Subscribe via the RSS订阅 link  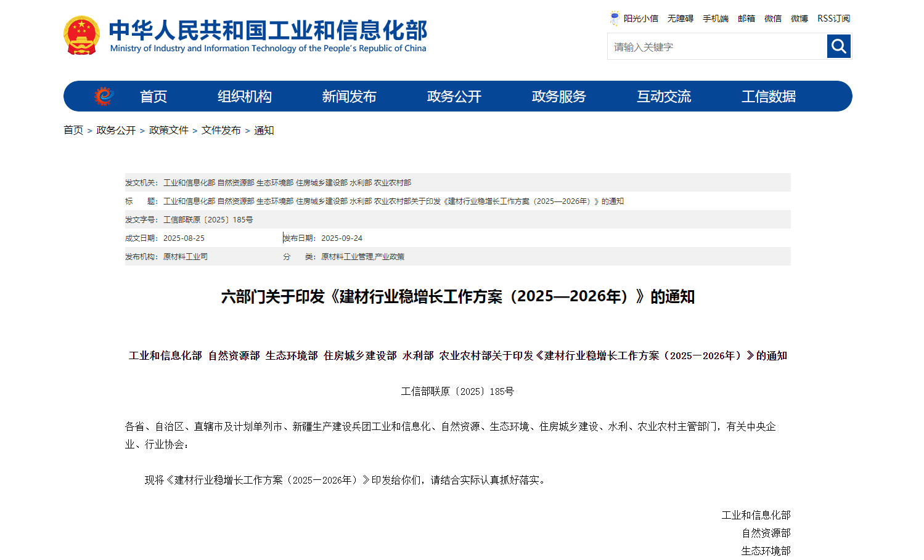(833, 18)
